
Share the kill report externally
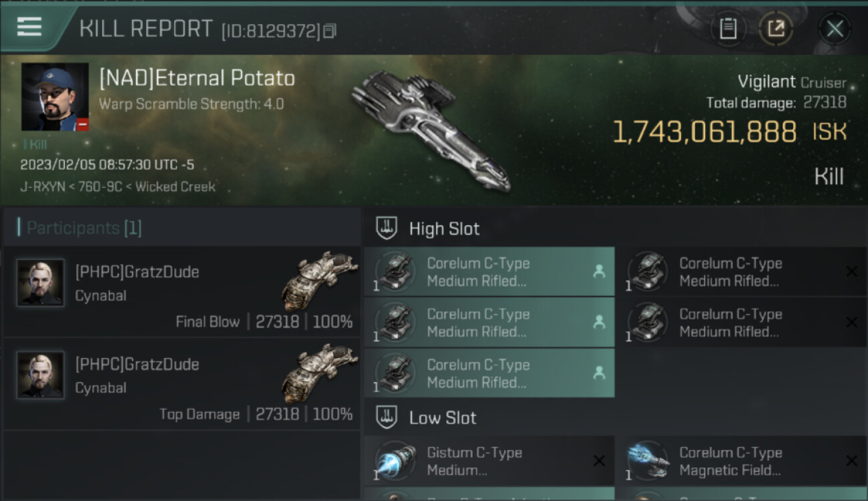(x=775, y=29)
